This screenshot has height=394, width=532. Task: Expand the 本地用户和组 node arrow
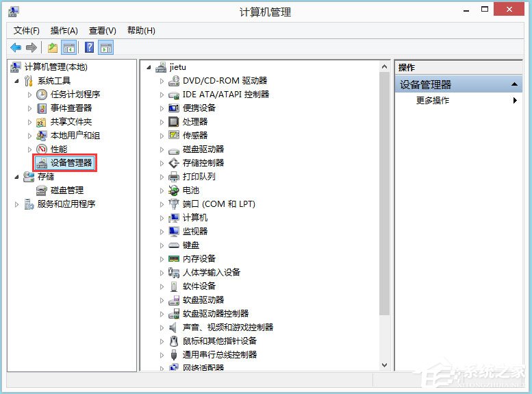29,136
